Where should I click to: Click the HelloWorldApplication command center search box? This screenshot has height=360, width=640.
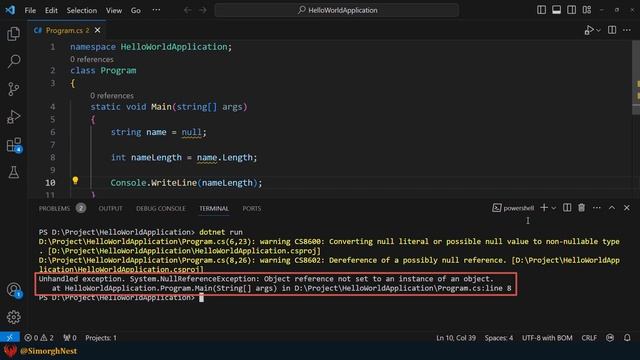pyautogui.click(x=337, y=10)
